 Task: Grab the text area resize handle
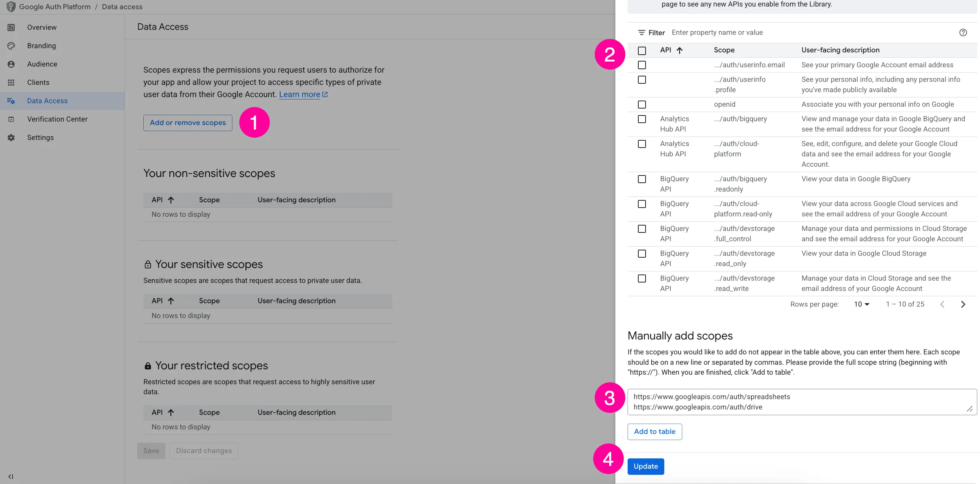970,409
